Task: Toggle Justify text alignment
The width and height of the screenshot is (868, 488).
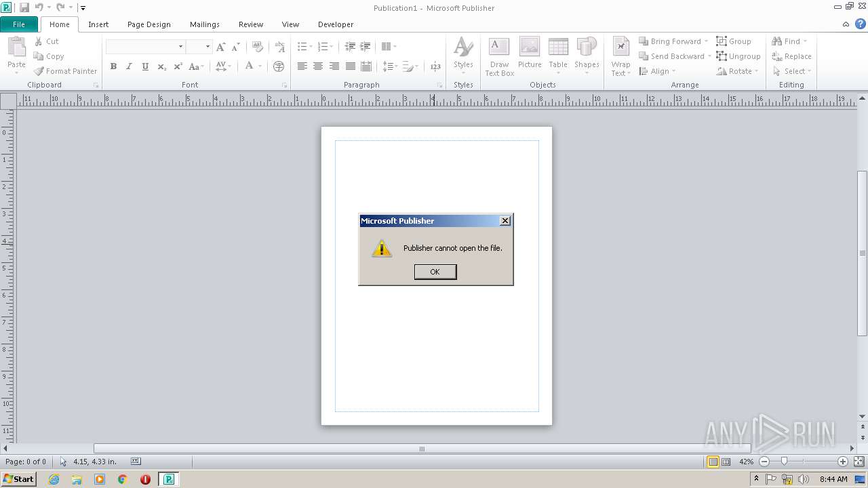Action: coord(350,66)
